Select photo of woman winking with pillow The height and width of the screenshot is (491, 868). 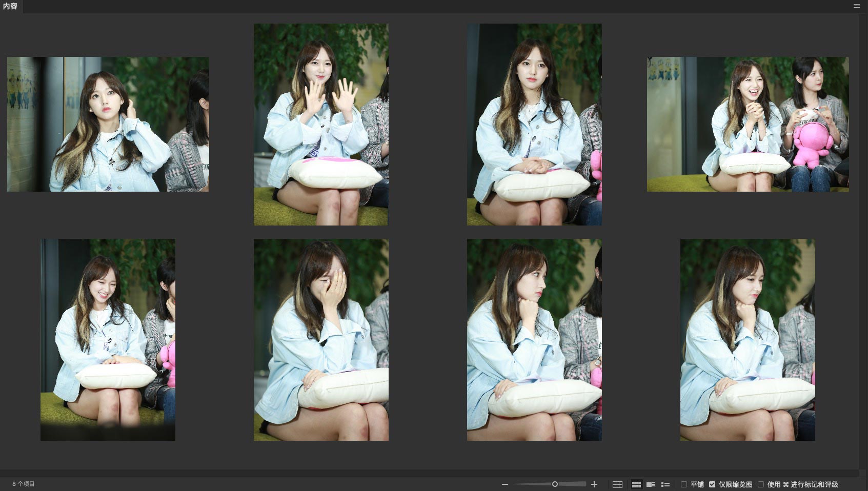coord(108,339)
